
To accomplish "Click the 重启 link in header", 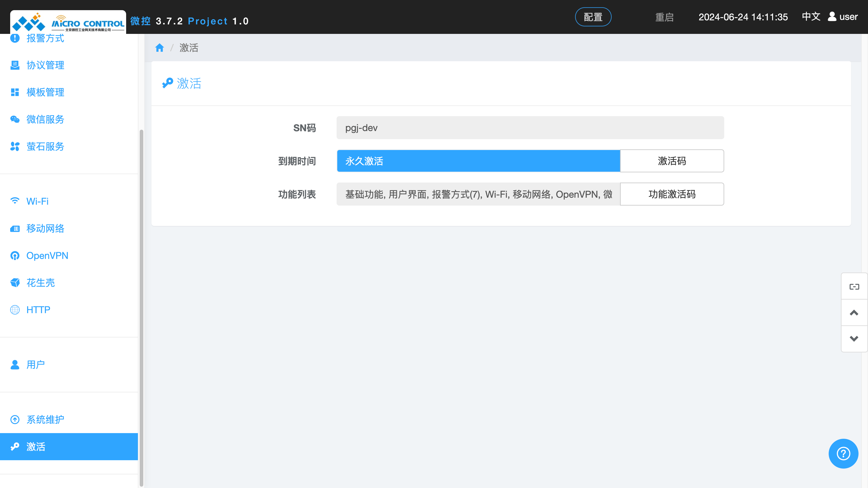I will (664, 17).
